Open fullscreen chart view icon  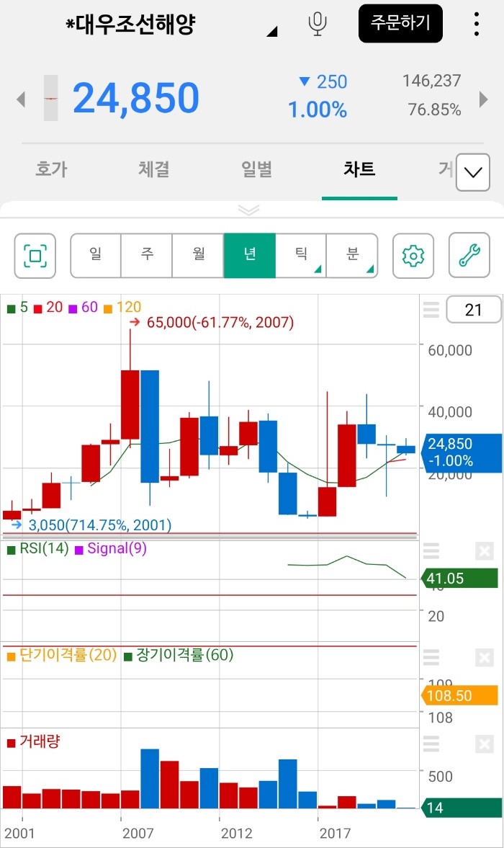(35, 256)
